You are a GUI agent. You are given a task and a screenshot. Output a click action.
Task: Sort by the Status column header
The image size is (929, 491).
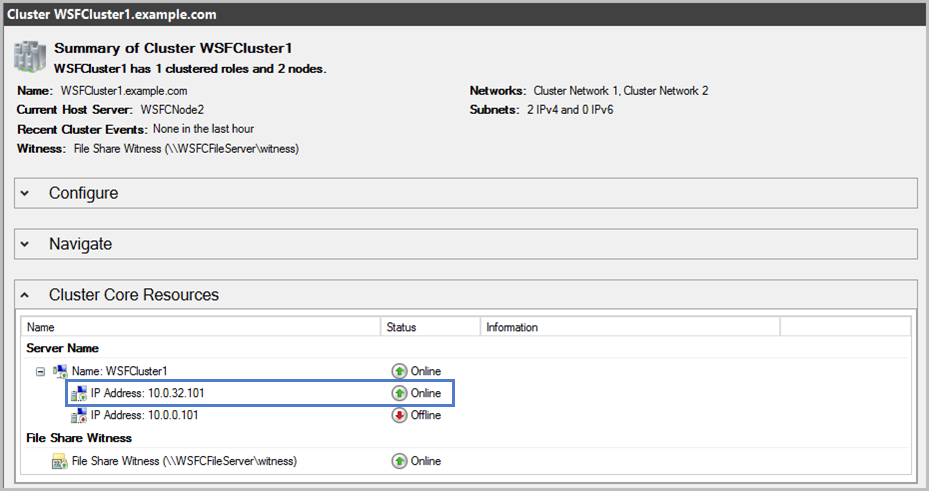[x=430, y=327]
